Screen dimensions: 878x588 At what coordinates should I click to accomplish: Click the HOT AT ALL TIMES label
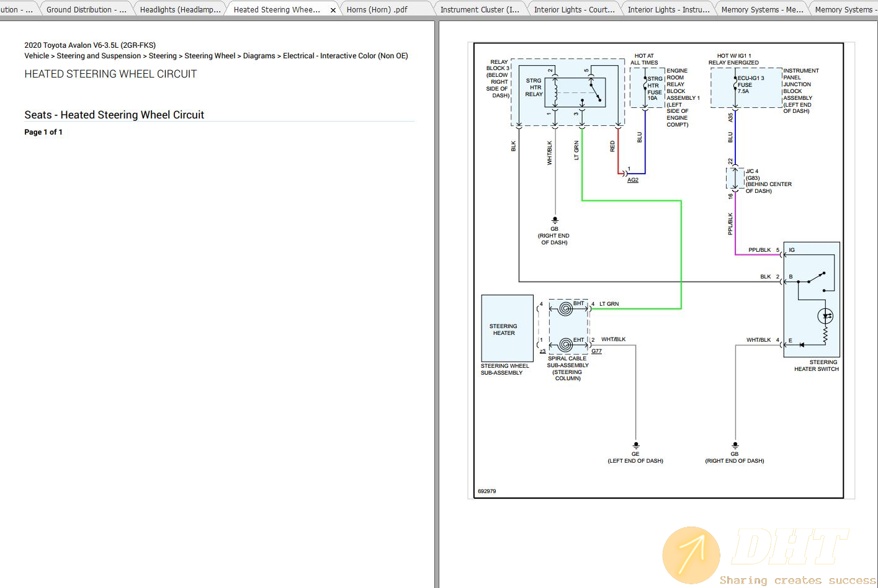pyautogui.click(x=644, y=59)
